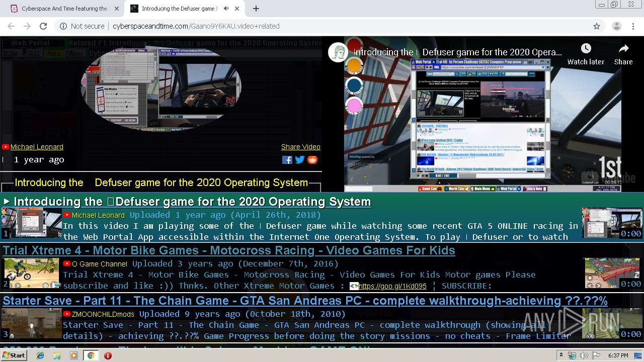This screenshot has width=644, height=362.
Task: Open video on YouTube via logo
Action: tap(609, 177)
